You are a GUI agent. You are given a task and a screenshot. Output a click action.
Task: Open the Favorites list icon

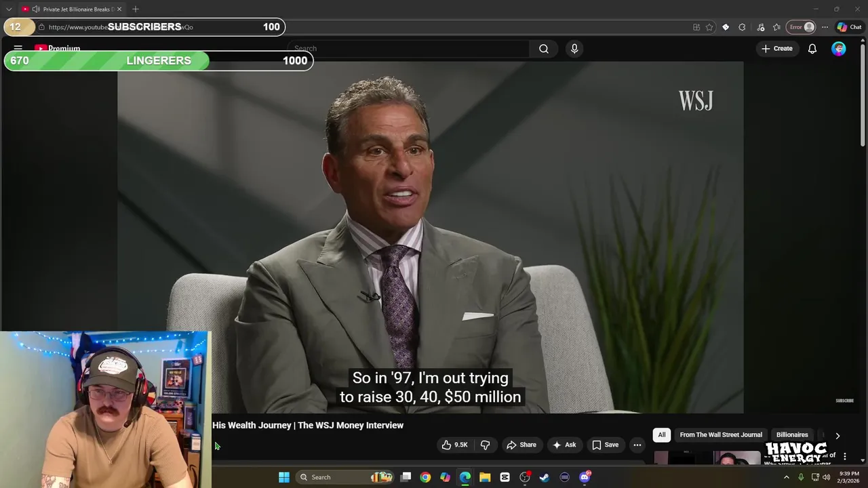(776, 27)
